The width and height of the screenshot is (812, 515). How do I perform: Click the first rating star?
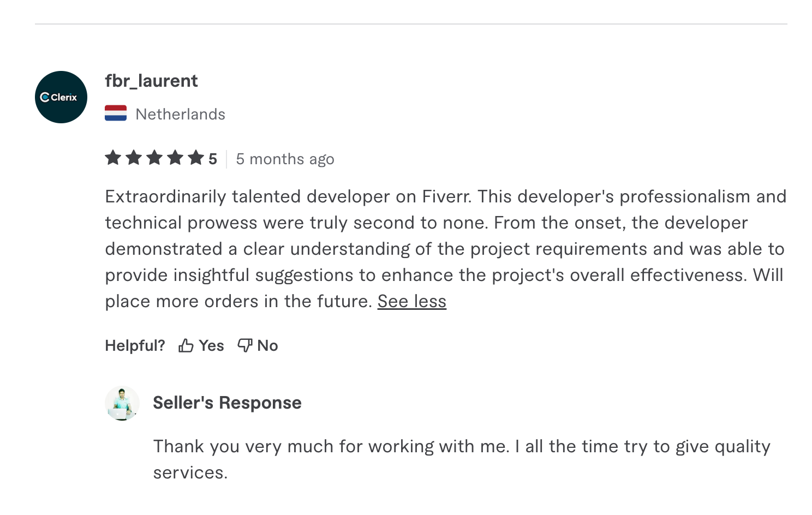tap(113, 158)
